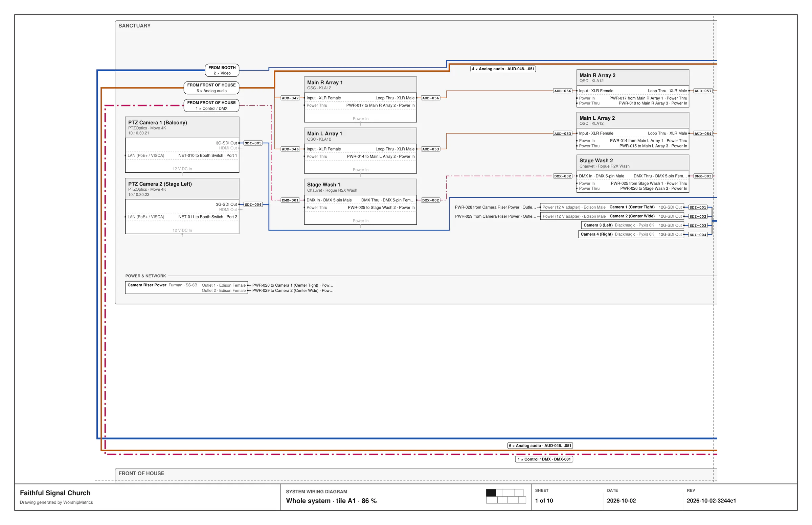Select cable tag SDI-005
Screen dimensions: 812x525
tap(253, 143)
